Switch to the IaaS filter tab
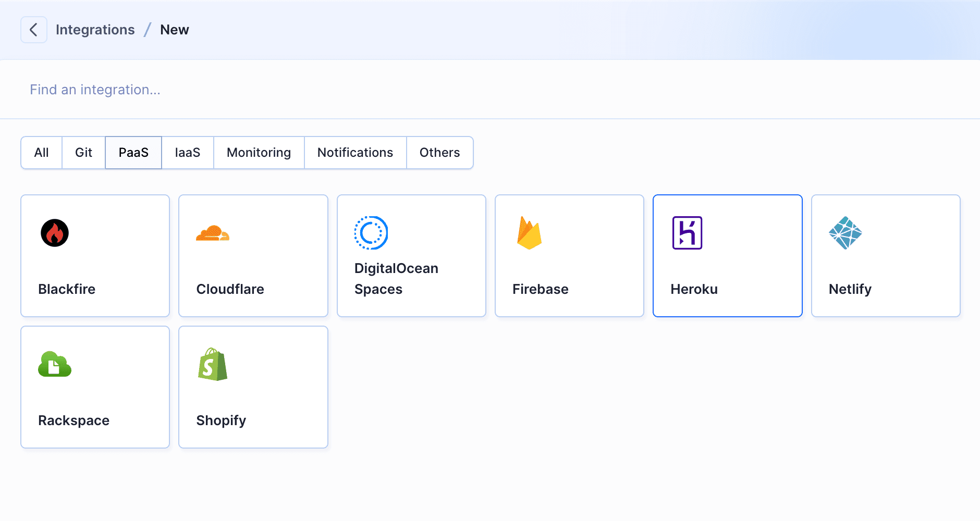The height and width of the screenshot is (521, 980). (x=188, y=153)
